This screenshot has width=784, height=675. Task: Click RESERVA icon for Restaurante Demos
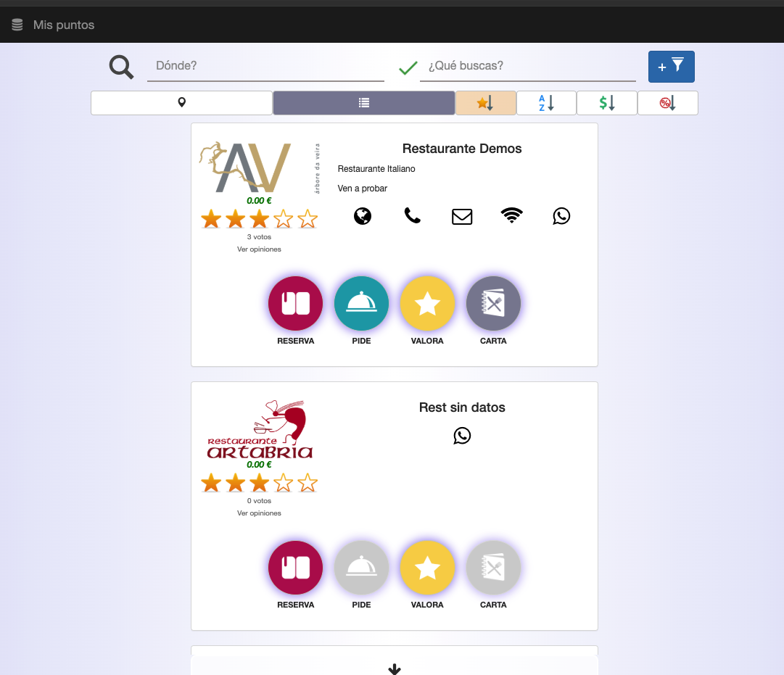pos(296,304)
